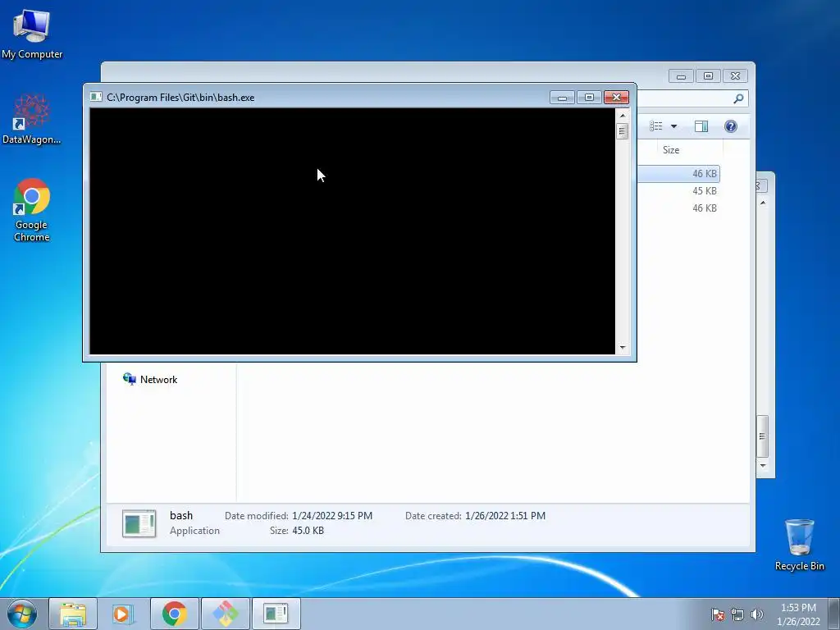Click the Explorer search magnifier icon
840x630 pixels.
tap(738, 98)
